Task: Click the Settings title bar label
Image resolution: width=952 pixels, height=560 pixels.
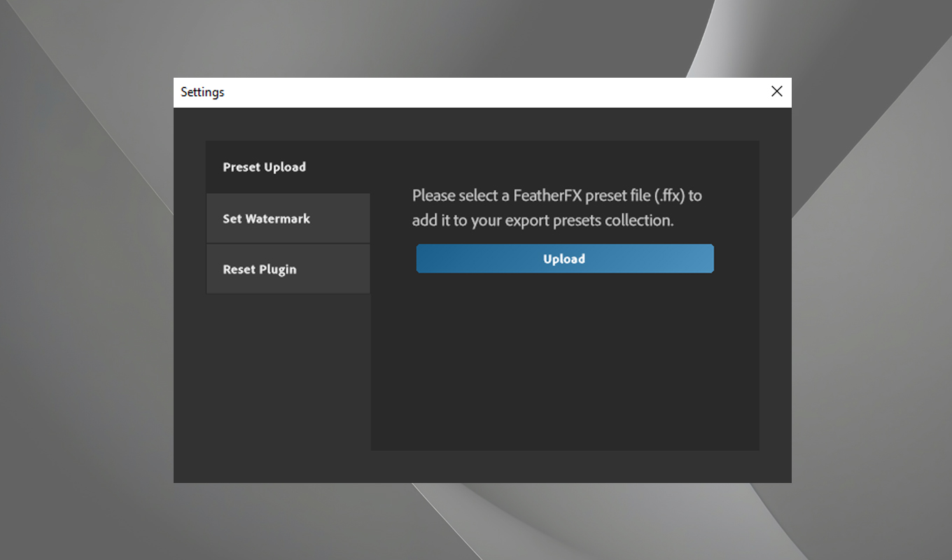Action: (202, 92)
